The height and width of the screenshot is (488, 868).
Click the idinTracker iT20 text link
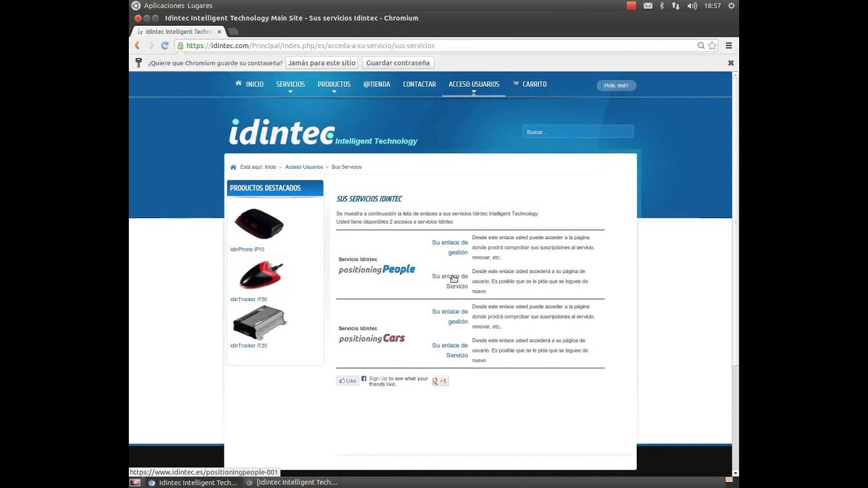[248, 346]
